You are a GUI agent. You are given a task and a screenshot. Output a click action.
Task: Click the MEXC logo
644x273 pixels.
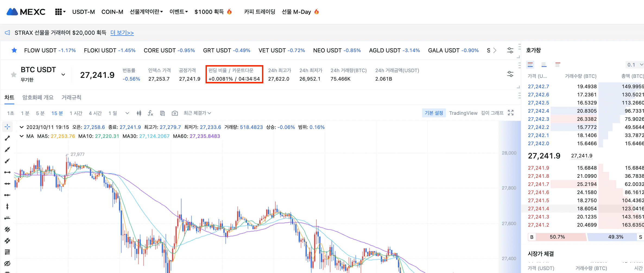pyautogui.click(x=26, y=12)
